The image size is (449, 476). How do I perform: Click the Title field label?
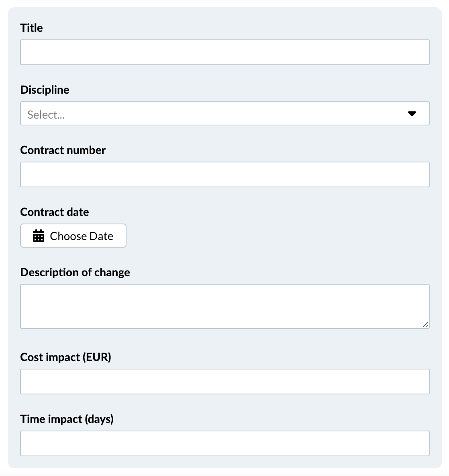(x=31, y=28)
